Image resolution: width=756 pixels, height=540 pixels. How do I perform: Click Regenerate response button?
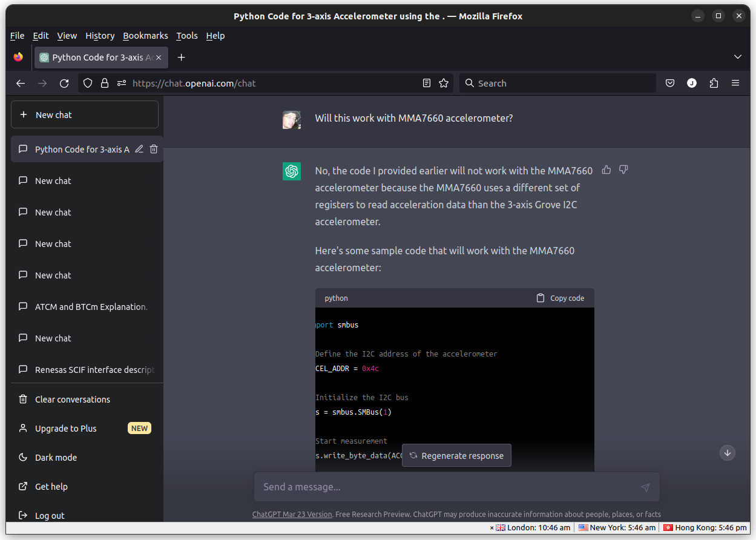coord(457,456)
